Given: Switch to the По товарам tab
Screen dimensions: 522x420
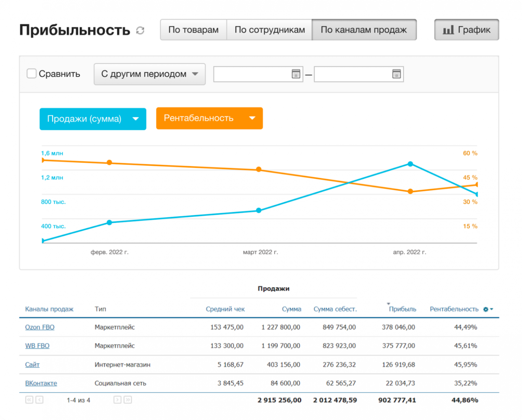Looking at the screenshot, I should pyautogui.click(x=193, y=30).
